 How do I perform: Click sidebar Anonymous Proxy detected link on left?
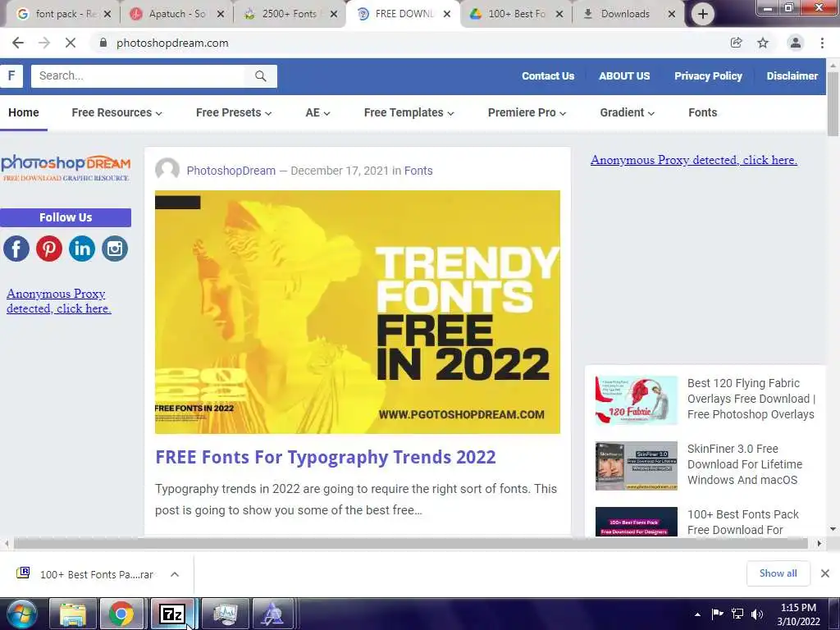[58, 301]
